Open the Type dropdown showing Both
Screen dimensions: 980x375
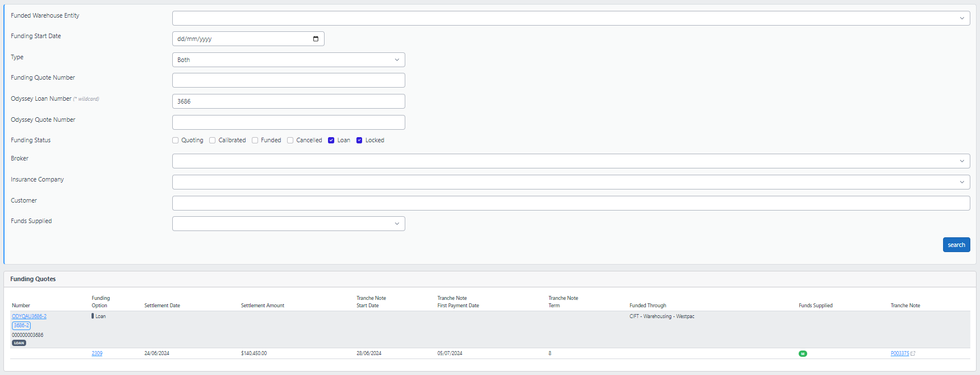point(288,60)
